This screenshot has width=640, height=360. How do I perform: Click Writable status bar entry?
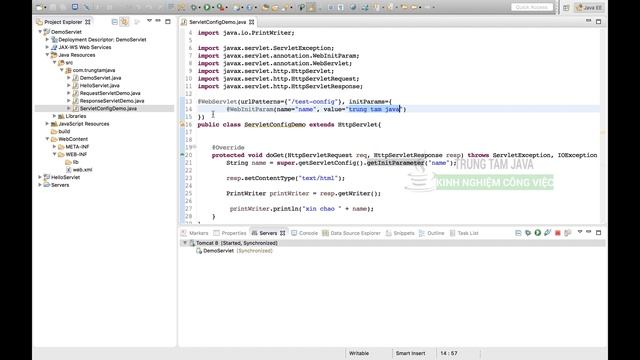coord(359,353)
